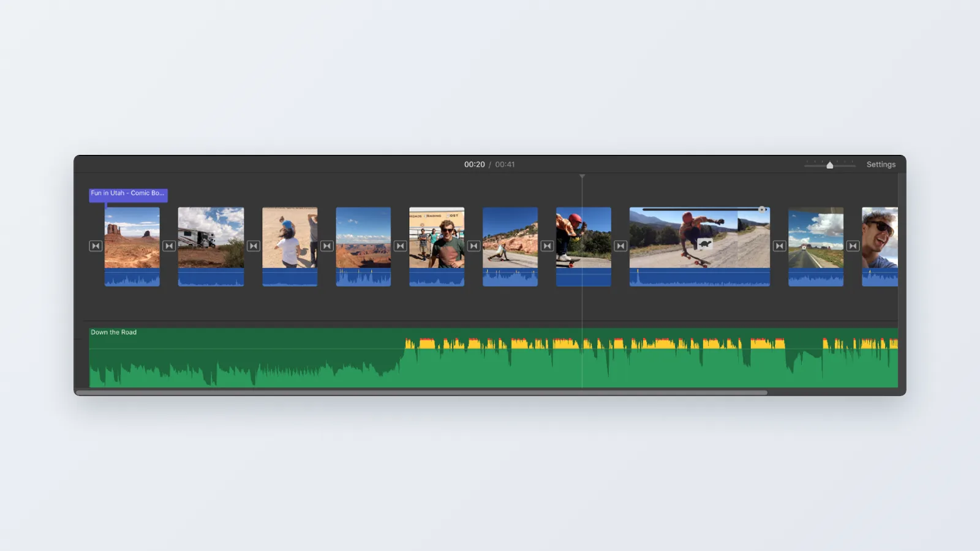The height and width of the screenshot is (551, 980).
Task: Adjust the timeline zoom slider handle
Action: tap(830, 165)
